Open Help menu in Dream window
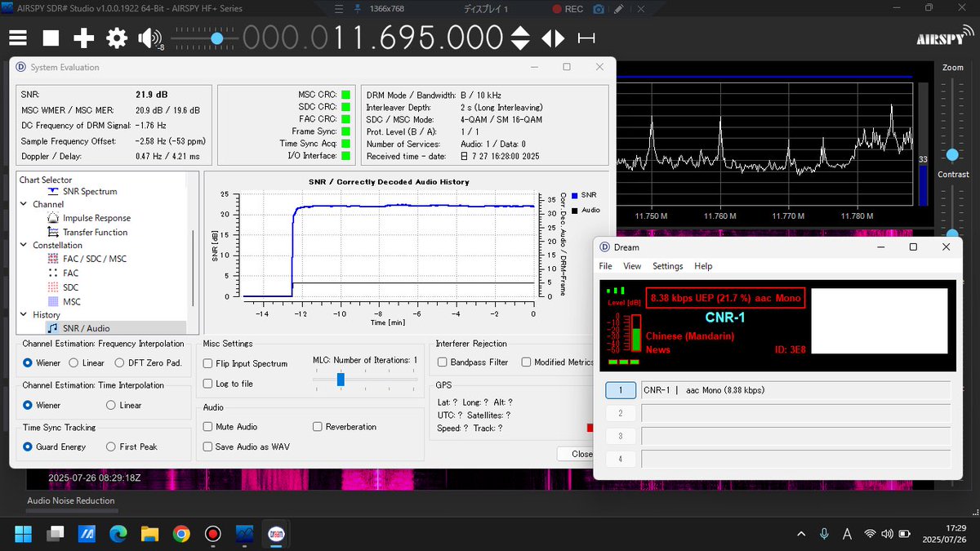Screen dimensions: 980x551 pyautogui.click(x=703, y=266)
